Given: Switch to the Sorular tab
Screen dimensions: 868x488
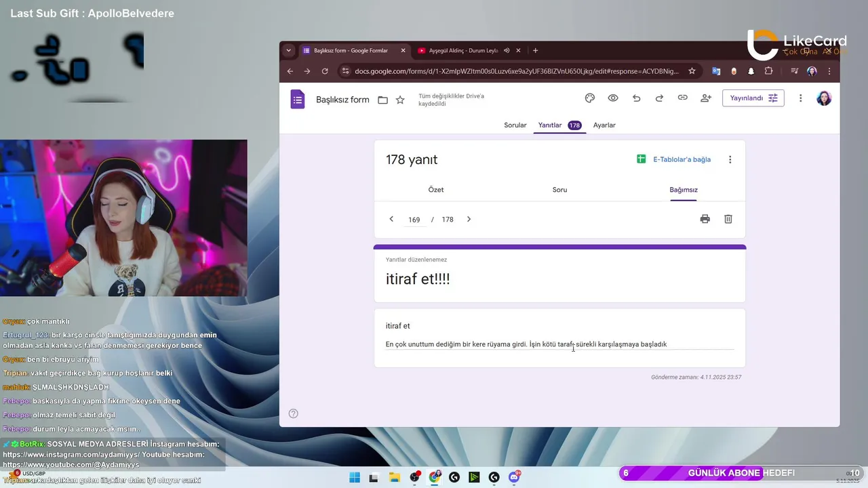Looking at the screenshot, I should (515, 125).
